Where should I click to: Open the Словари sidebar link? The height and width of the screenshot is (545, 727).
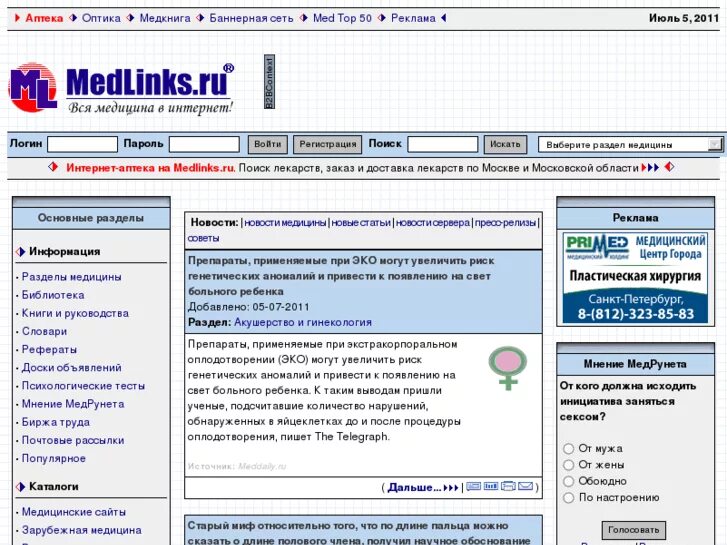(45, 331)
